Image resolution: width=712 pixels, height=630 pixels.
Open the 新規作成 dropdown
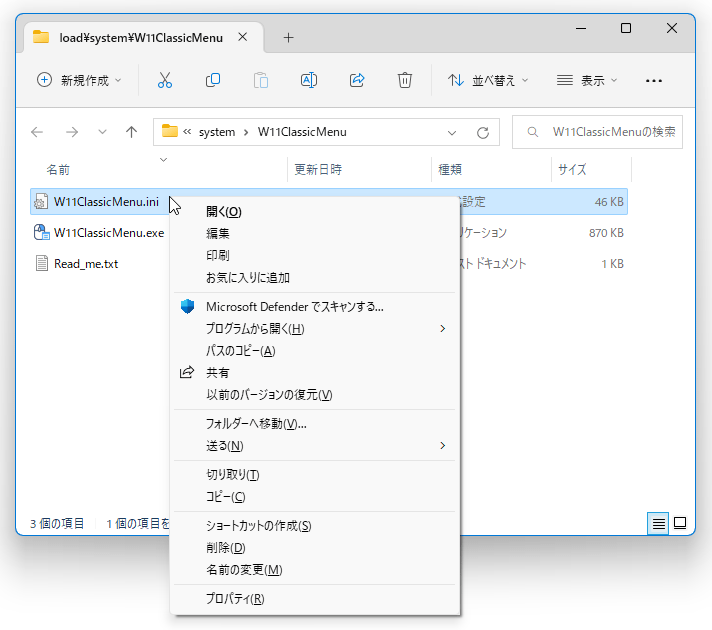79,80
